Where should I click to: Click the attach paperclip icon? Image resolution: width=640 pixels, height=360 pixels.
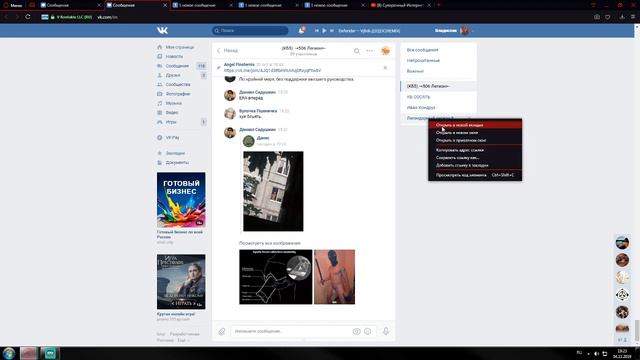pos(222,331)
